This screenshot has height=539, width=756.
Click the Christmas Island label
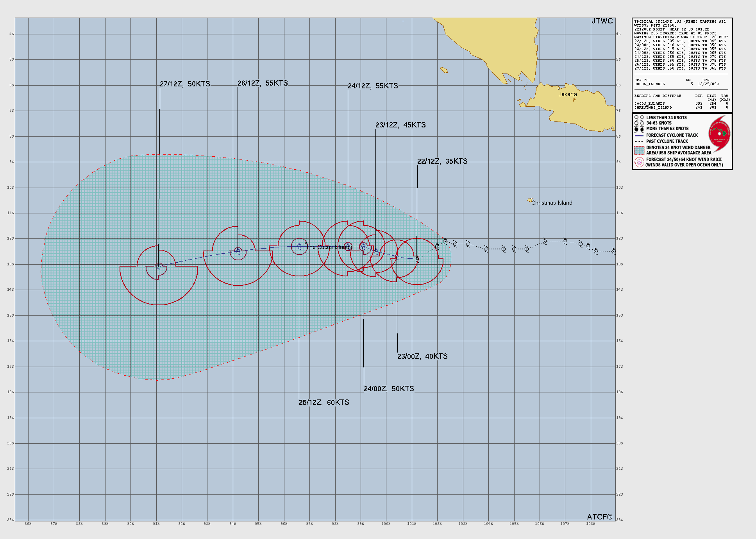[x=552, y=203]
